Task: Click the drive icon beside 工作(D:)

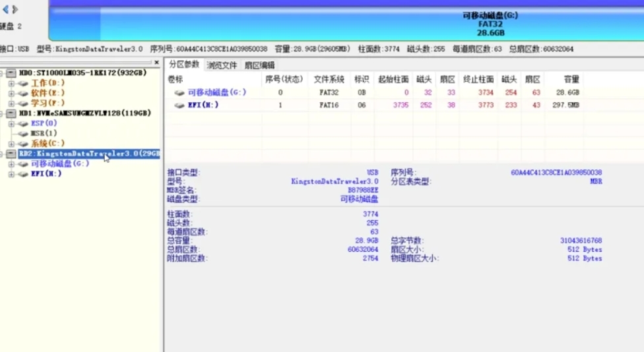Action: pos(23,83)
